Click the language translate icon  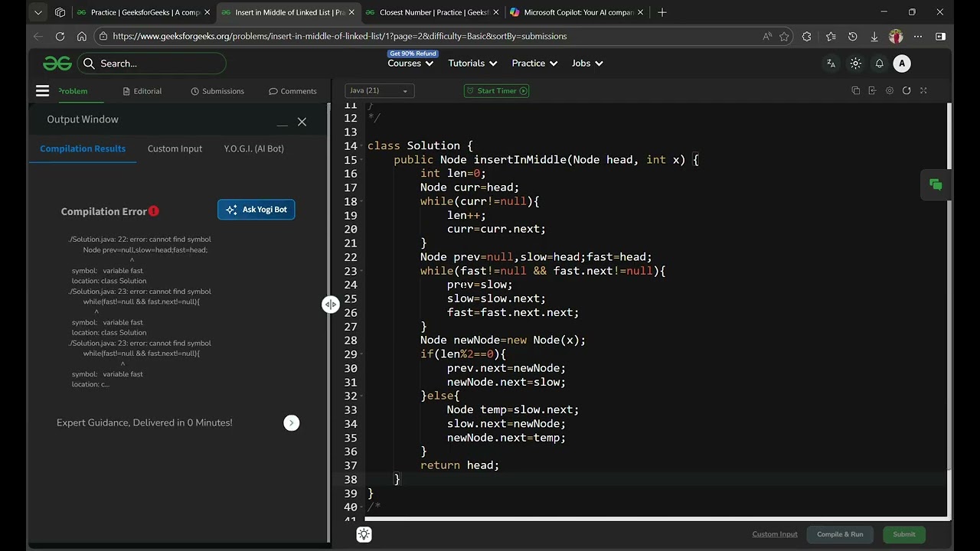831,64
